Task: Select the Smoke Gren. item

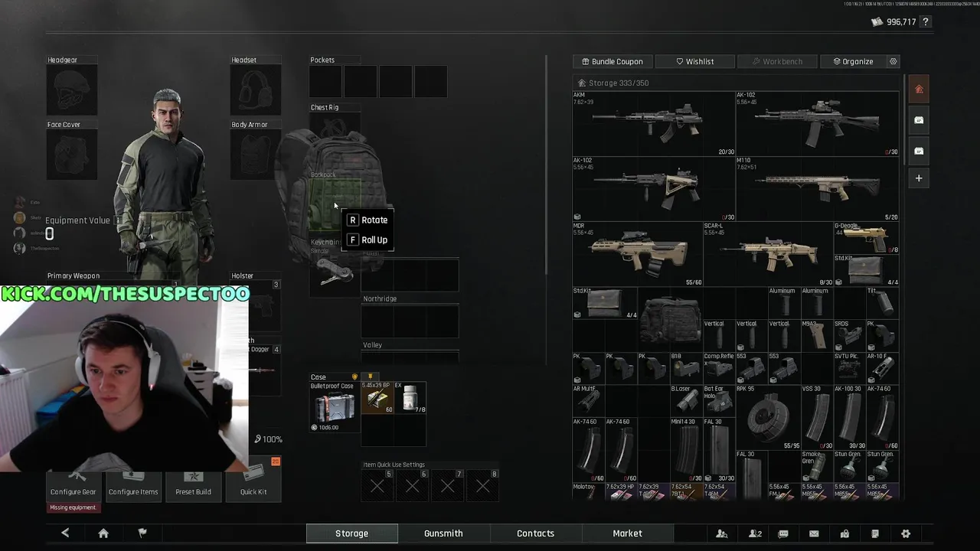Action: [x=817, y=466]
